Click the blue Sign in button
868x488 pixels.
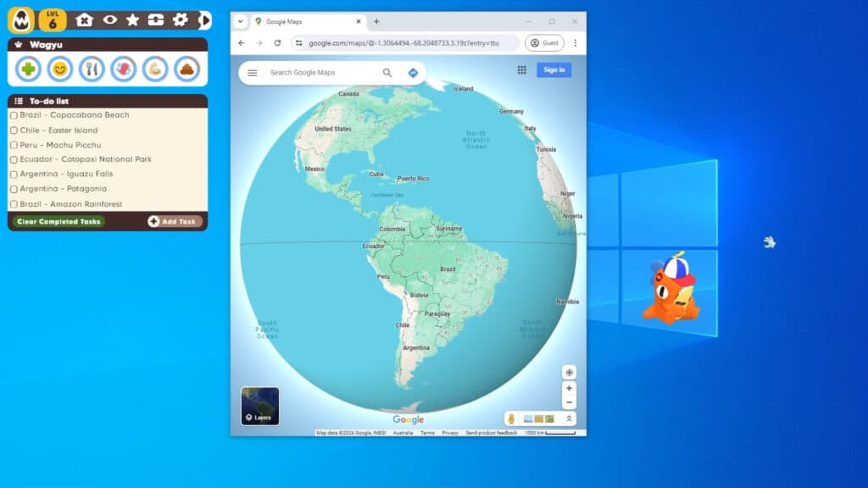pyautogui.click(x=554, y=70)
